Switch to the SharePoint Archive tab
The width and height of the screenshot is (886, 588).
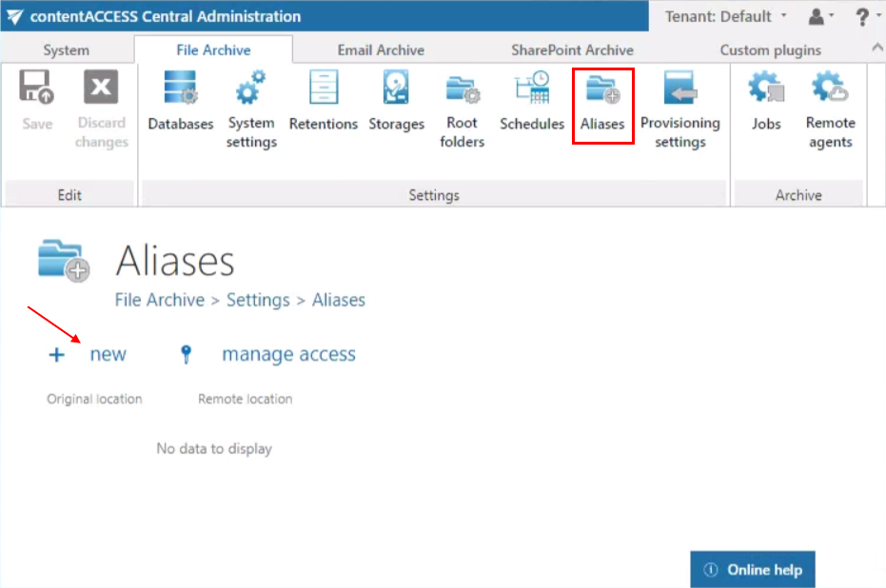tap(572, 49)
